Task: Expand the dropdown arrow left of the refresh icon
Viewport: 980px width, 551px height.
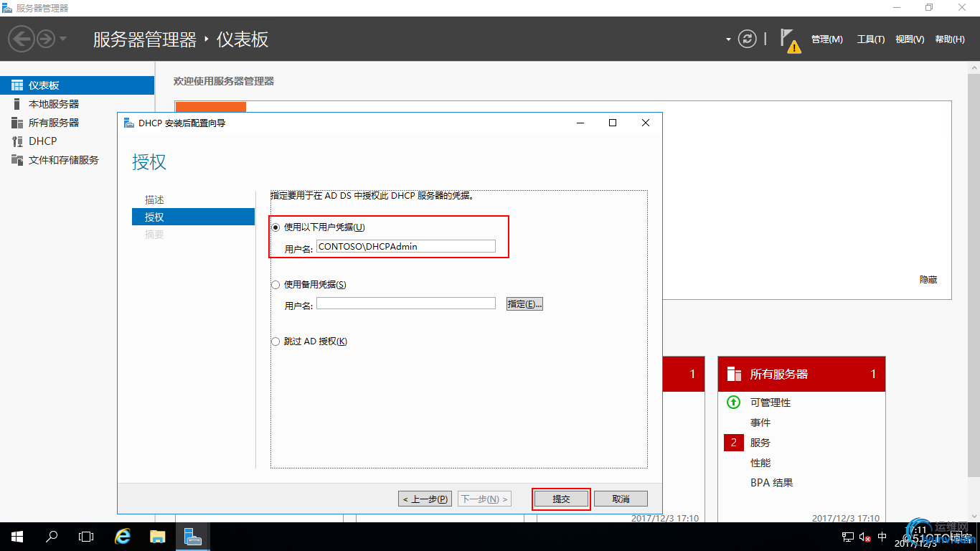Action: pos(728,39)
